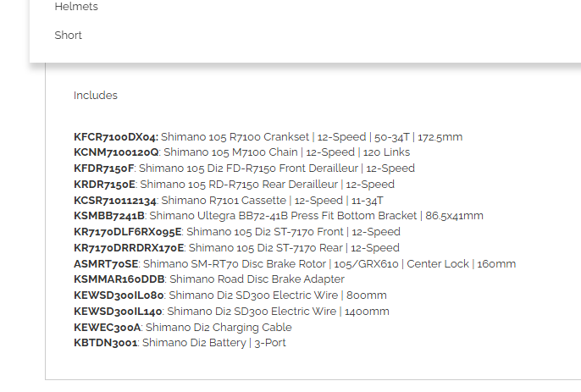The image size is (581, 392).
Task: Select the KCNM7100120Q chain entry
Action: [x=242, y=152]
